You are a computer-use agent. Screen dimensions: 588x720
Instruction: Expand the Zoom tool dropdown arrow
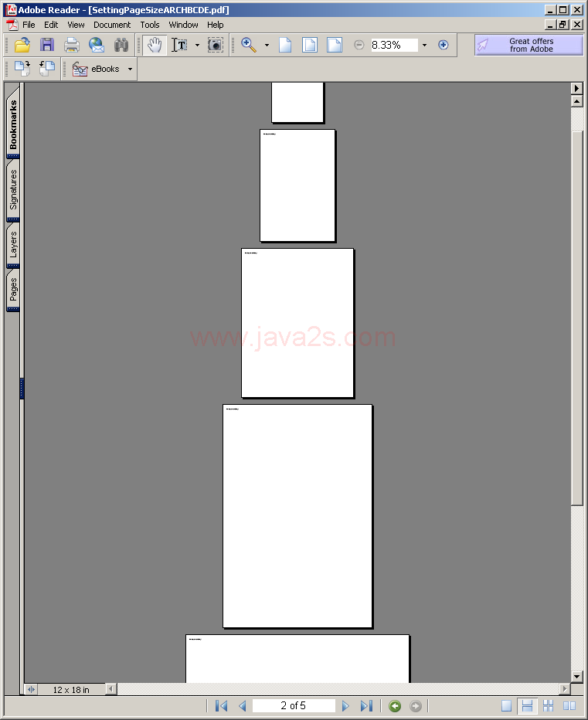pyautogui.click(x=267, y=45)
